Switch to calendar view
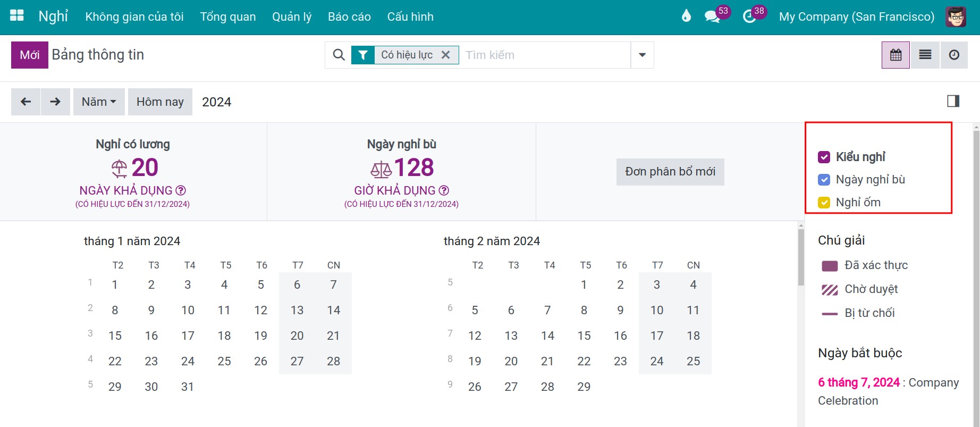This screenshot has height=427, width=980. coord(895,55)
